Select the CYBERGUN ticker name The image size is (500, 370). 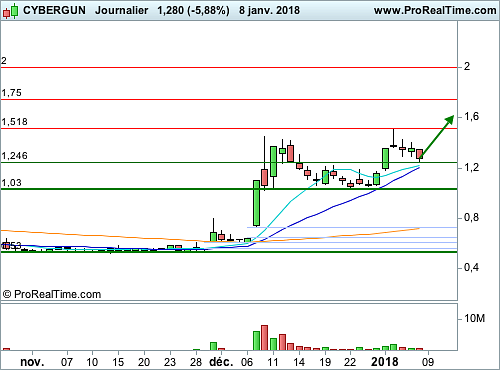pos(54,10)
